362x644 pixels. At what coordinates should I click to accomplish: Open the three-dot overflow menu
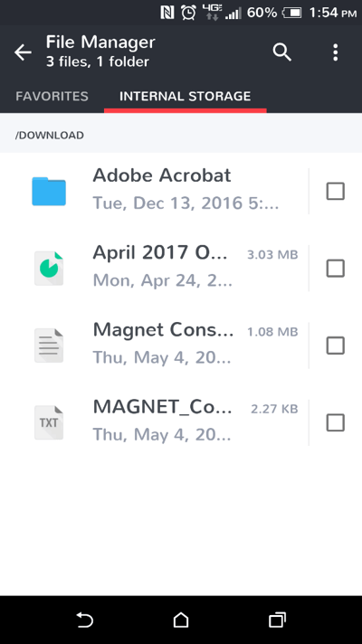335,52
